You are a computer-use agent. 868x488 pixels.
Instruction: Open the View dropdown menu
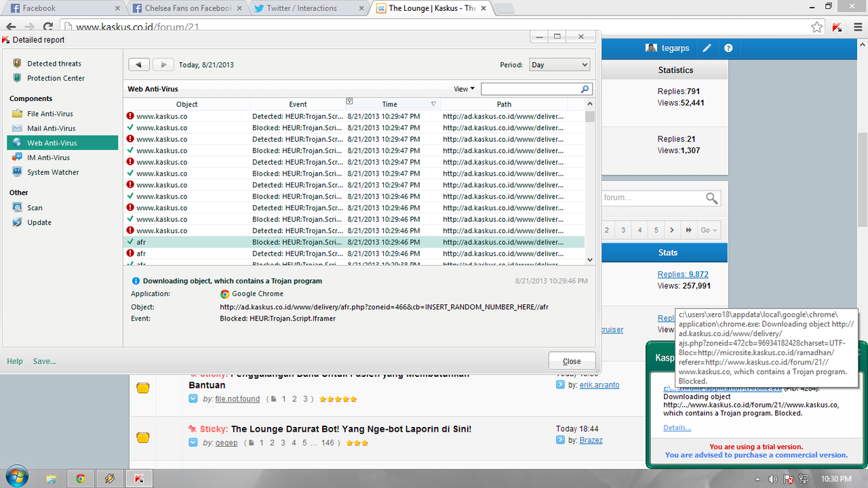point(465,89)
